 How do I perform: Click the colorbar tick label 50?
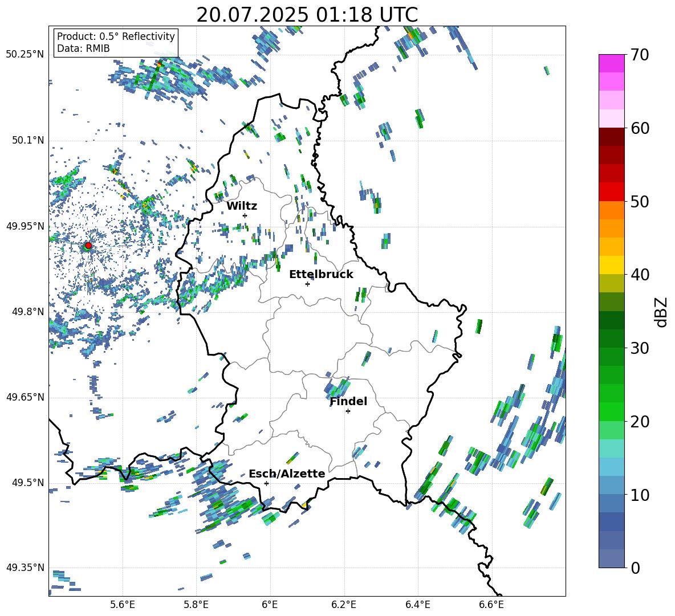click(x=640, y=201)
